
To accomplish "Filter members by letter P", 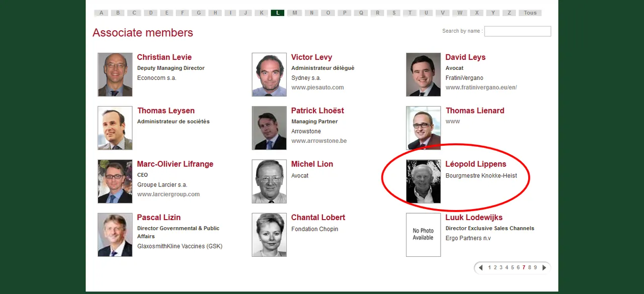I will [345, 13].
